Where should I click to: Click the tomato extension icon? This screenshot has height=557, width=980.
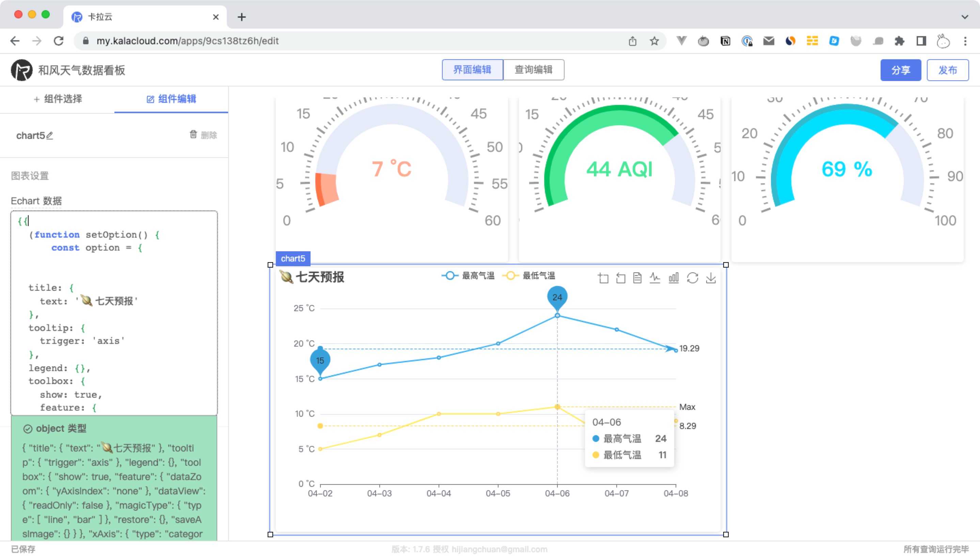(703, 41)
